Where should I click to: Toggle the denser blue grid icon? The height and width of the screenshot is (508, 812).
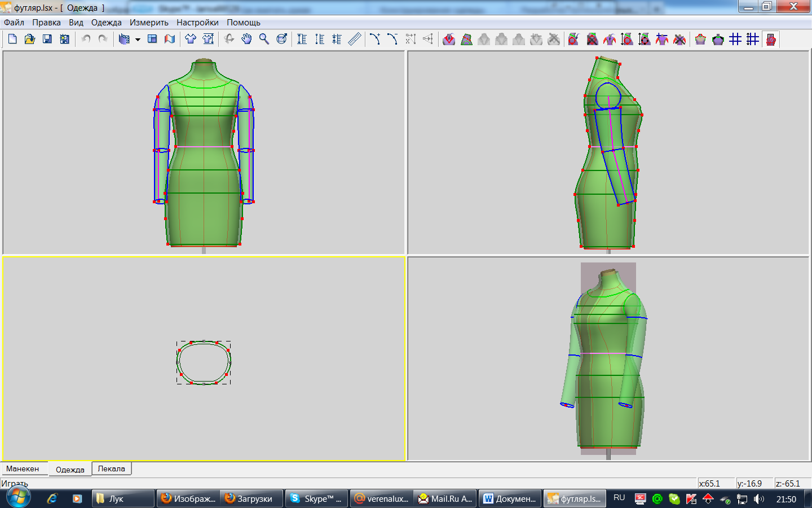[x=753, y=39]
